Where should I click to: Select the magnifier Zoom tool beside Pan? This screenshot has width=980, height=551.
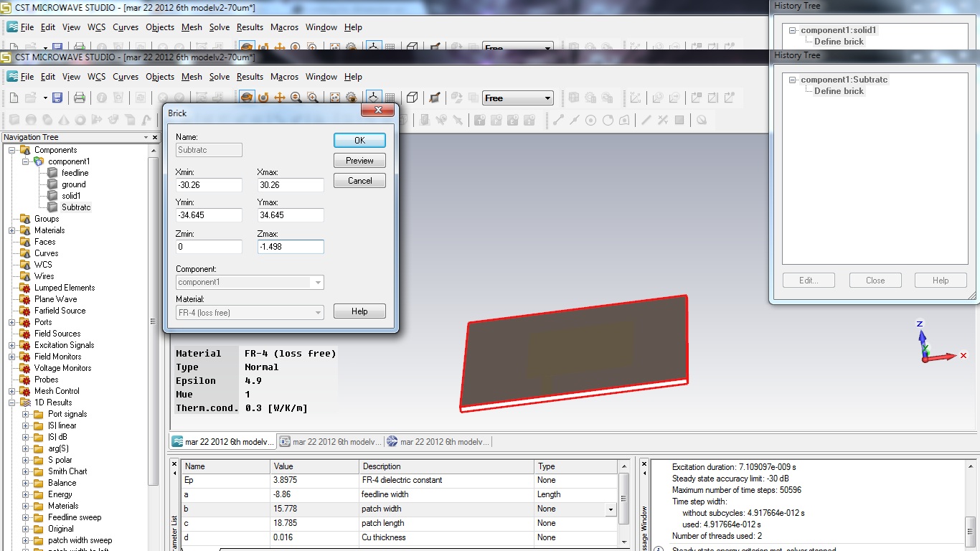296,98
